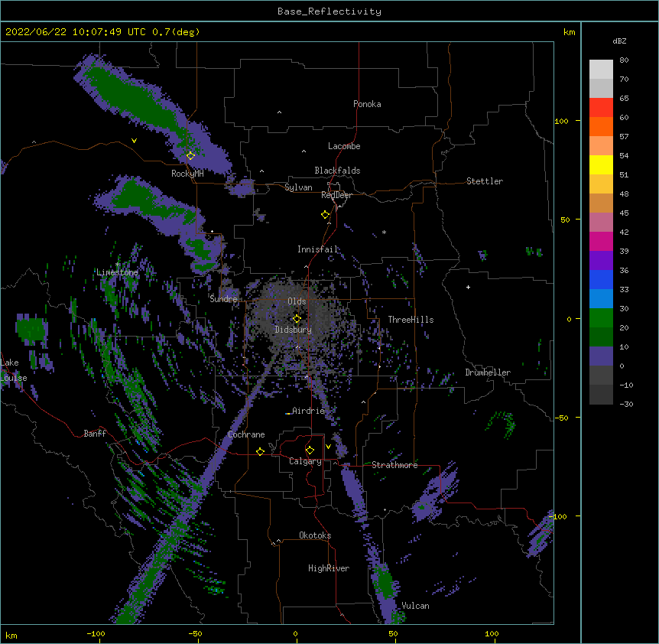Click the white plus marker east of ThreeHills
659x644 pixels.
point(468,287)
